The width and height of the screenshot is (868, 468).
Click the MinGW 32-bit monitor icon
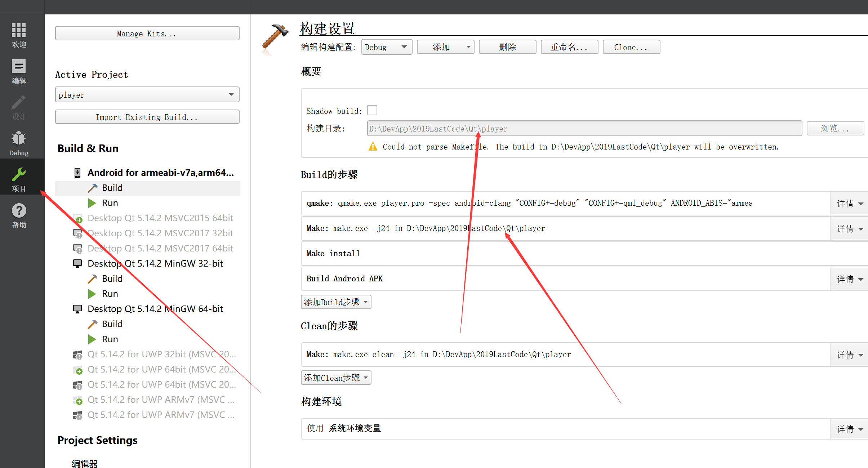(x=77, y=264)
